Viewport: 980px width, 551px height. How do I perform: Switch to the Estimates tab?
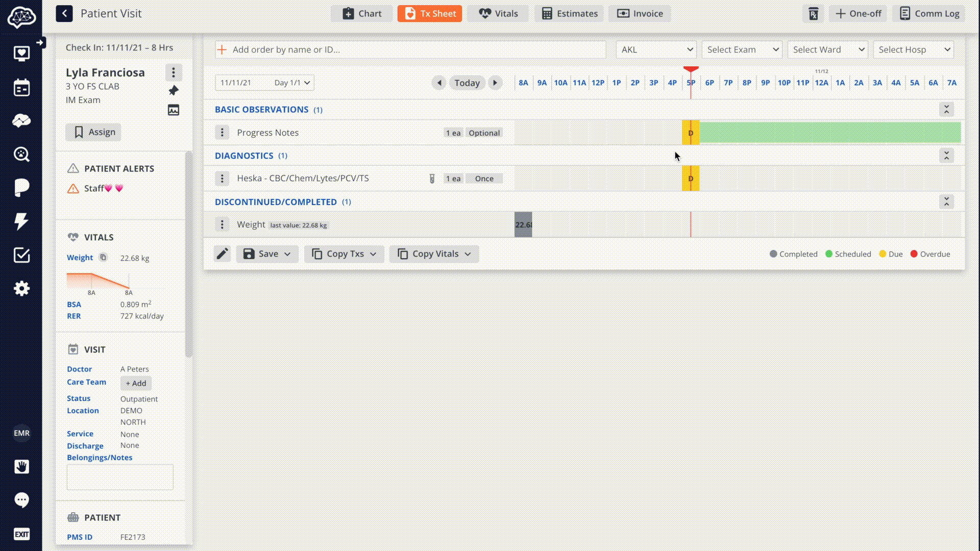(x=569, y=14)
